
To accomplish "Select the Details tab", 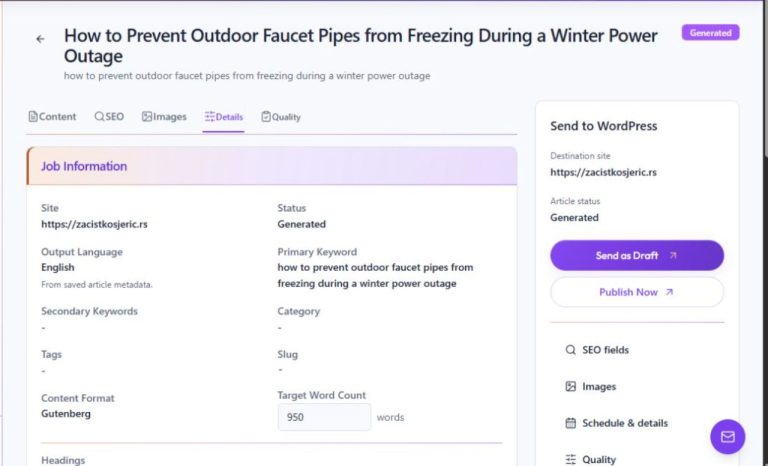I will click(224, 117).
